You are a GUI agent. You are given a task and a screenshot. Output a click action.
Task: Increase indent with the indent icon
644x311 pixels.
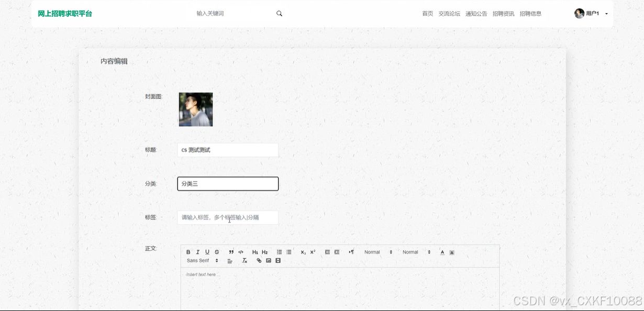pyautogui.click(x=337, y=252)
